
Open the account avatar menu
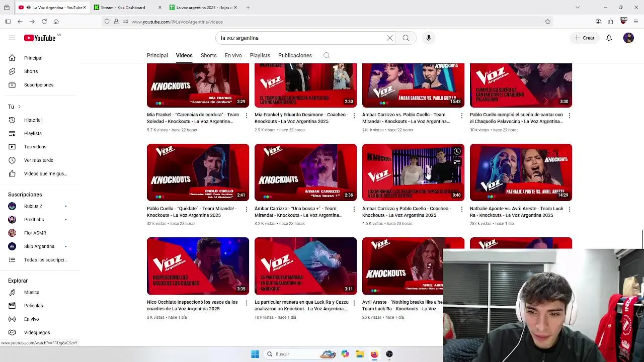(x=628, y=38)
